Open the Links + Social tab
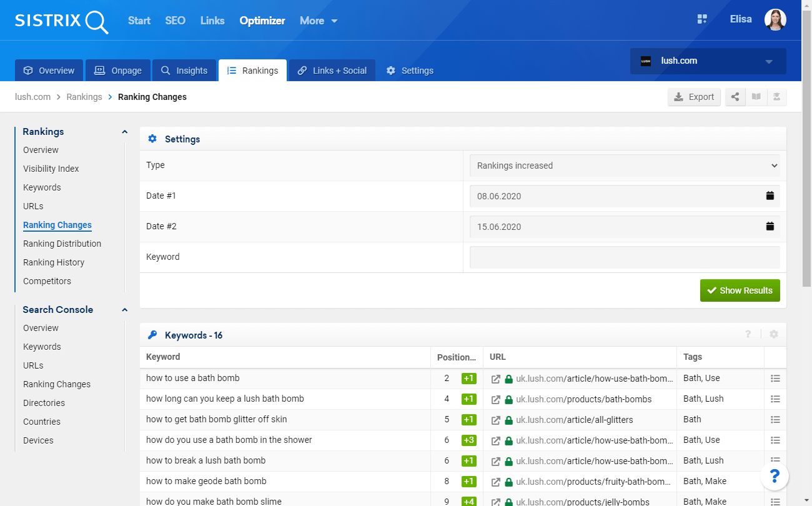Viewport: 812px width, 506px height. point(332,71)
